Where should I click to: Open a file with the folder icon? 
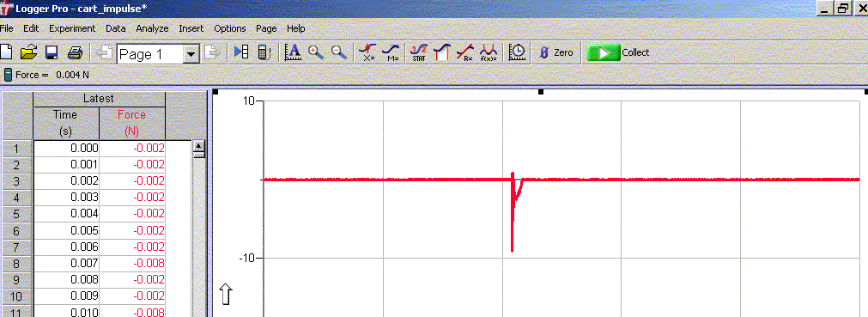click(x=28, y=52)
